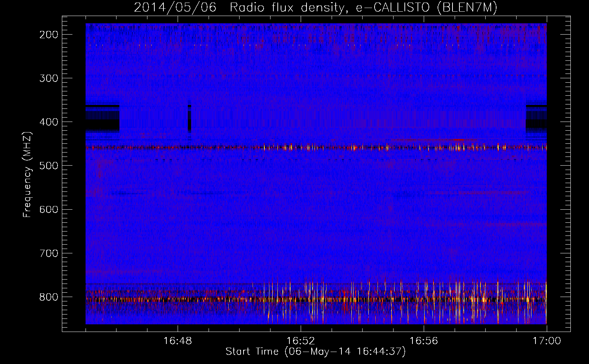Click the 17:00 time tick label

pos(547,341)
